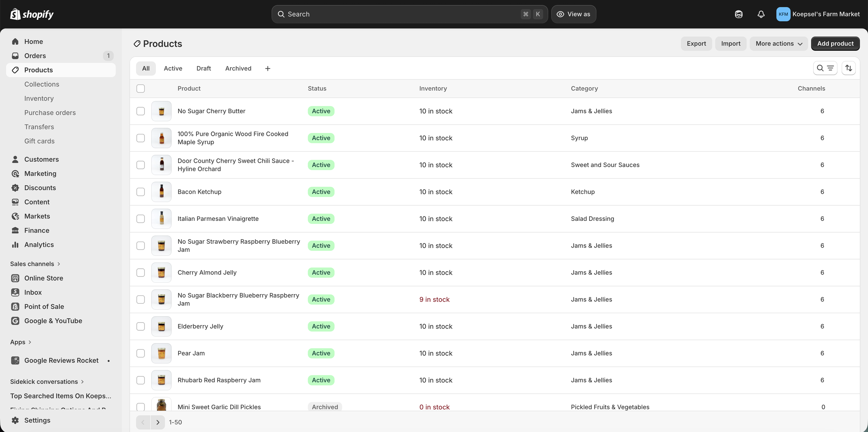This screenshot has width=868, height=432.
Task: Expand the Apps section chevron
Action: [x=30, y=342]
